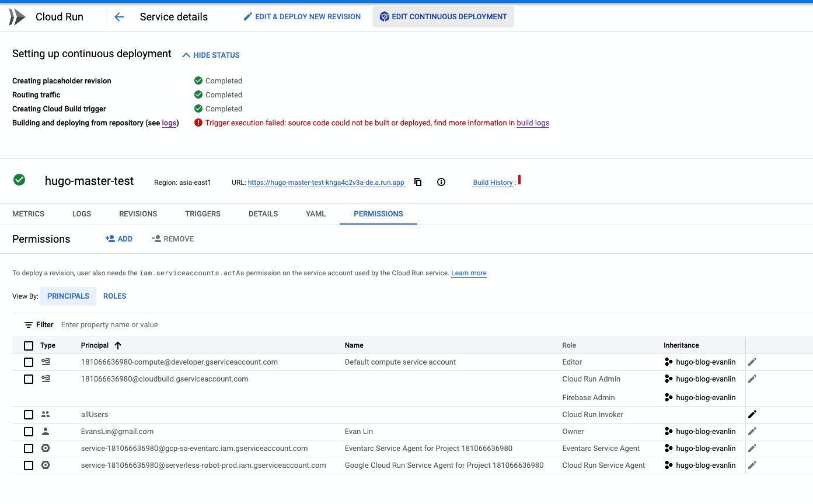Check the serverless-robot-prod service account checkbox
Screen dimensions: 813x504
[x=29, y=466]
